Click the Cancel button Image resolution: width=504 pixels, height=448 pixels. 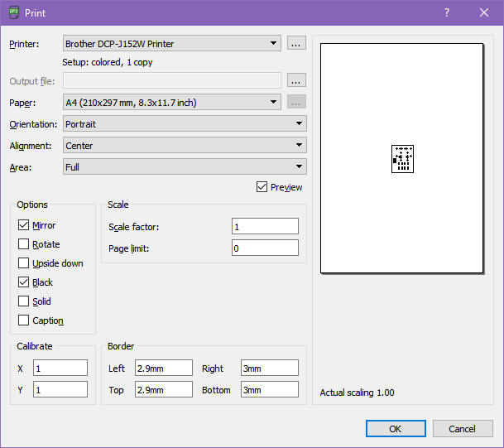pos(463,429)
